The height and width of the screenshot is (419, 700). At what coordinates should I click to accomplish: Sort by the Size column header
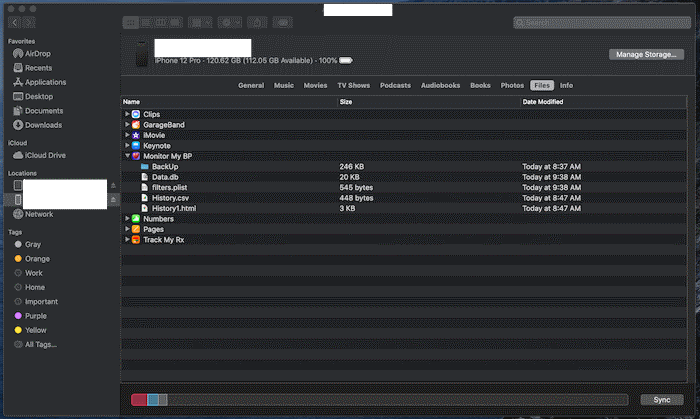click(429, 102)
